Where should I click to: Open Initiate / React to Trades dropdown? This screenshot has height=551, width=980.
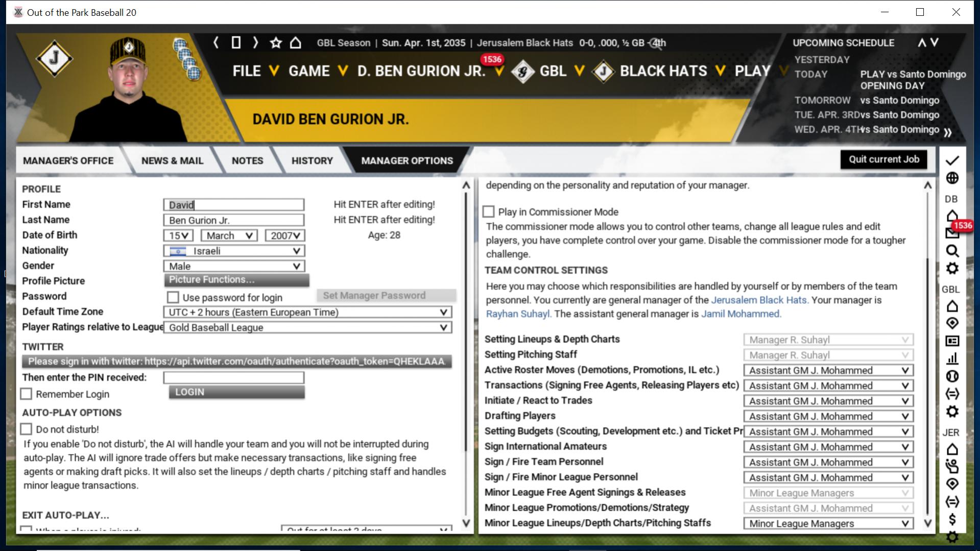tap(828, 401)
